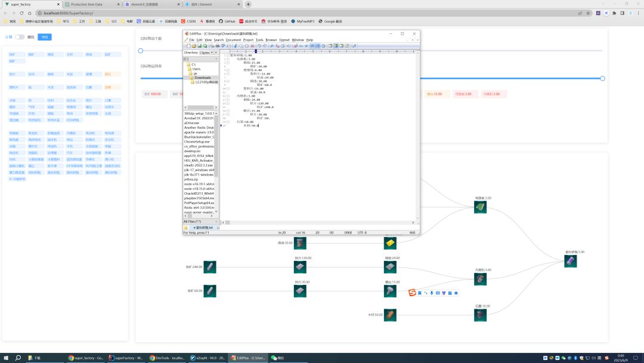Select the Downloads folder in directory tree
Viewport: 644px width, 363px height.
[x=202, y=78]
